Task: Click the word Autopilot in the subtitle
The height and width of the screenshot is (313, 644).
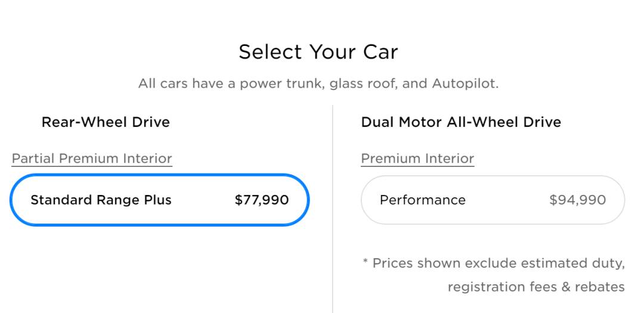Action: 466,83
